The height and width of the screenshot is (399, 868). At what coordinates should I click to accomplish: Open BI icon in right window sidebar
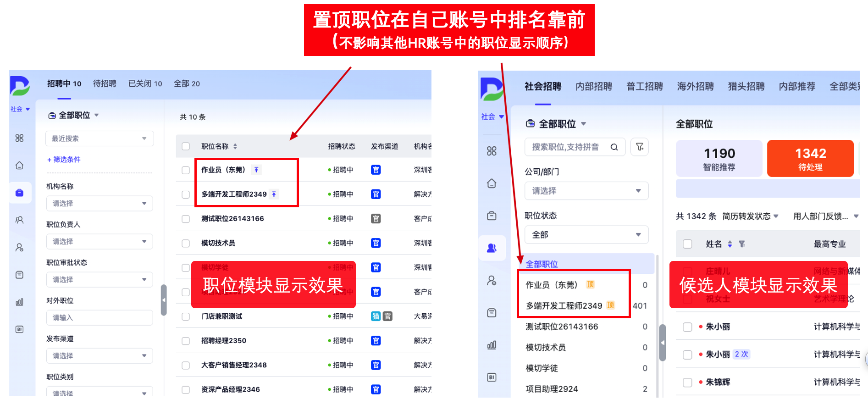[x=492, y=377]
